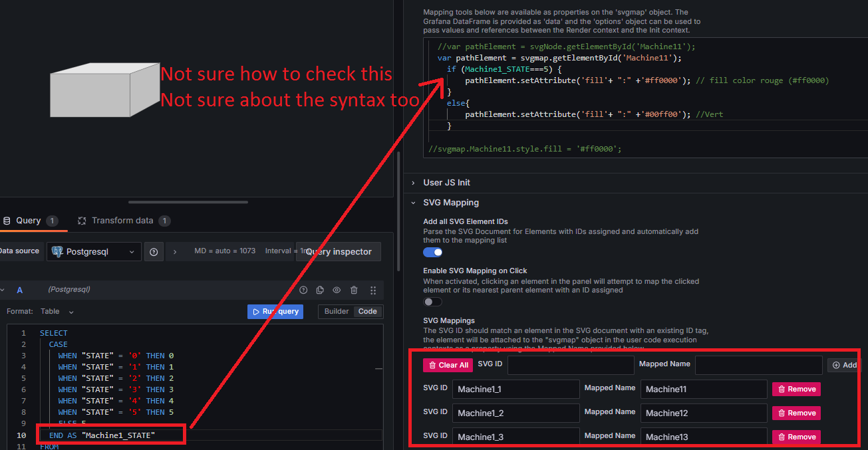
Task: Click the empty SVG ID input field
Action: click(571, 365)
